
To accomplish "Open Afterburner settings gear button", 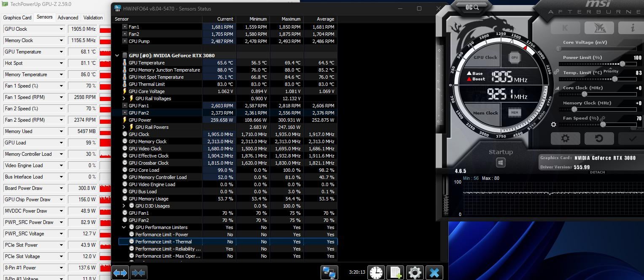I will pos(566,139).
